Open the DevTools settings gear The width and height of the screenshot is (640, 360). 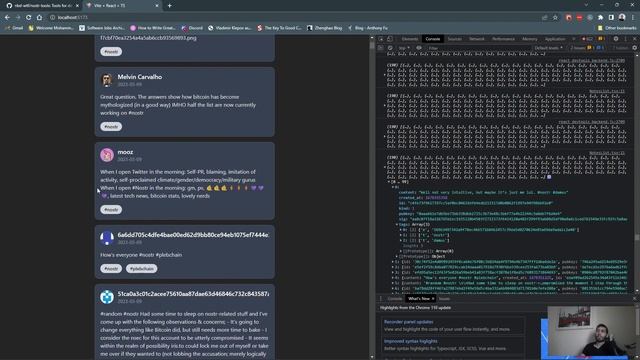pos(616,39)
